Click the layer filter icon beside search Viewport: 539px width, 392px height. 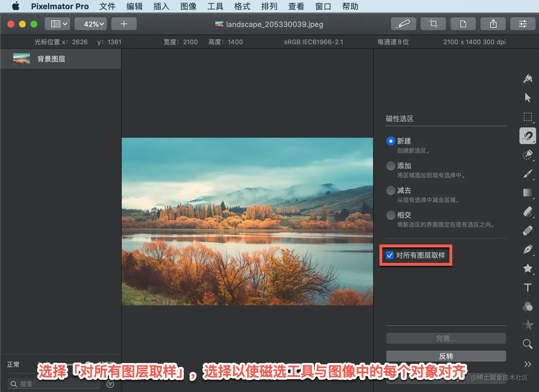[x=110, y=384]
